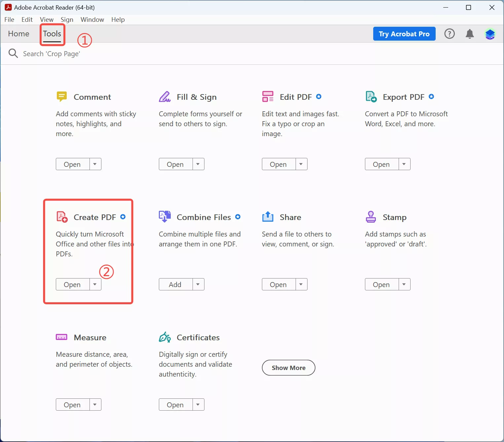The image size is (504, 442).
Task: Click the Adobe Acrobat logo in title bar
Action: pos(8,7)
